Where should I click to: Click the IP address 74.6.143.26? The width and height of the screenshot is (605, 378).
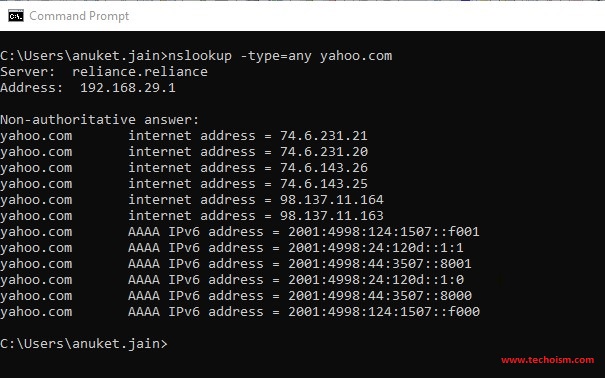[x=324, y=168]
